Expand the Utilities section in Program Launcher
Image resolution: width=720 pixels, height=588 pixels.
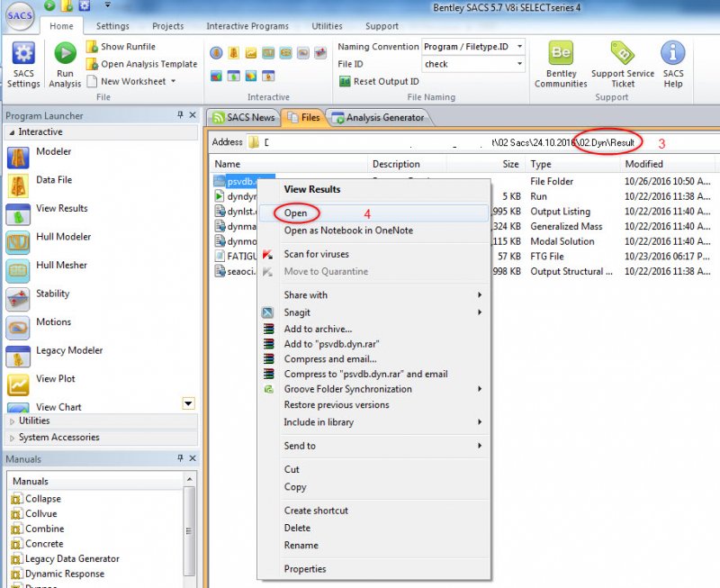click(12, 421)
